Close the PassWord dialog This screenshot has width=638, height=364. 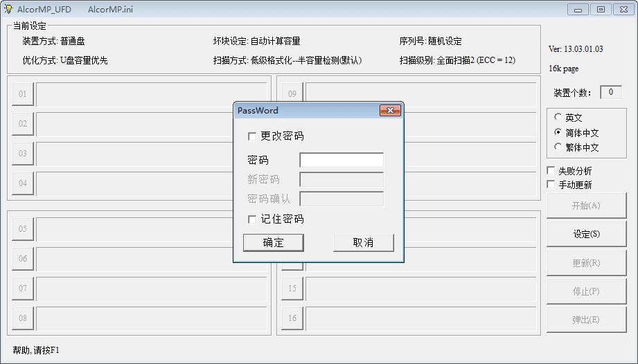click(x=391, y=111)
